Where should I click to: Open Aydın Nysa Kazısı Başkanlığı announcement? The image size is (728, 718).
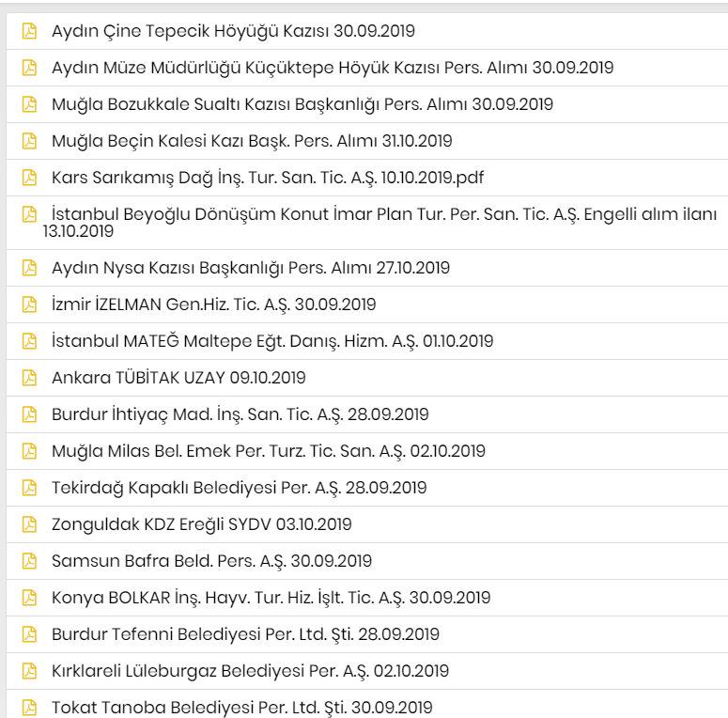(251, 268)
